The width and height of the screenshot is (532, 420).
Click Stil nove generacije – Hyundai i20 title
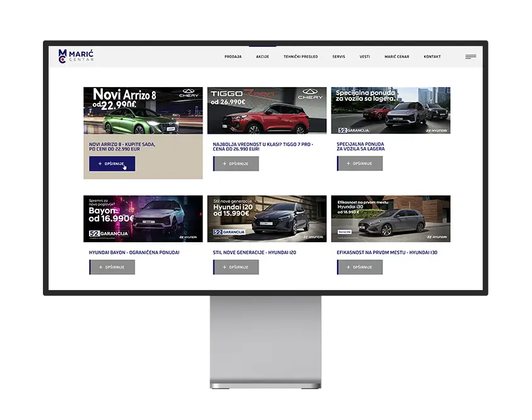click(254, 252)
